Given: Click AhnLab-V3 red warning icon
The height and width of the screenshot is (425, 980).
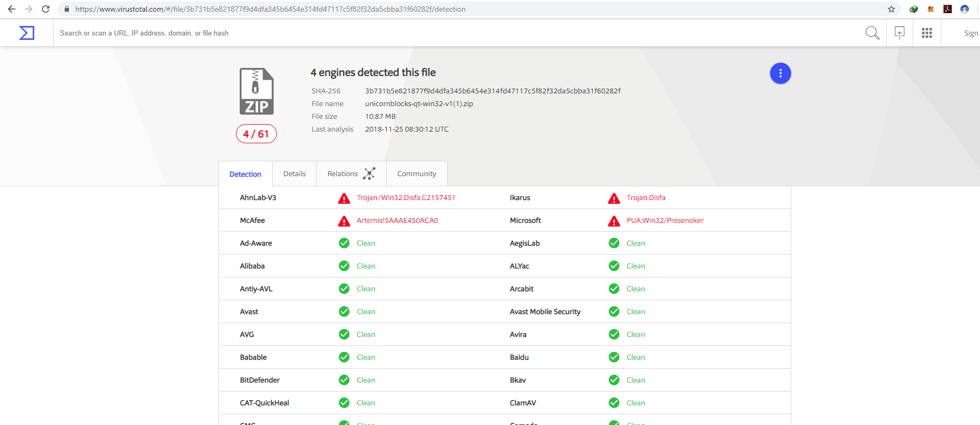Looking at the screenshot, I should coord(344,198).
